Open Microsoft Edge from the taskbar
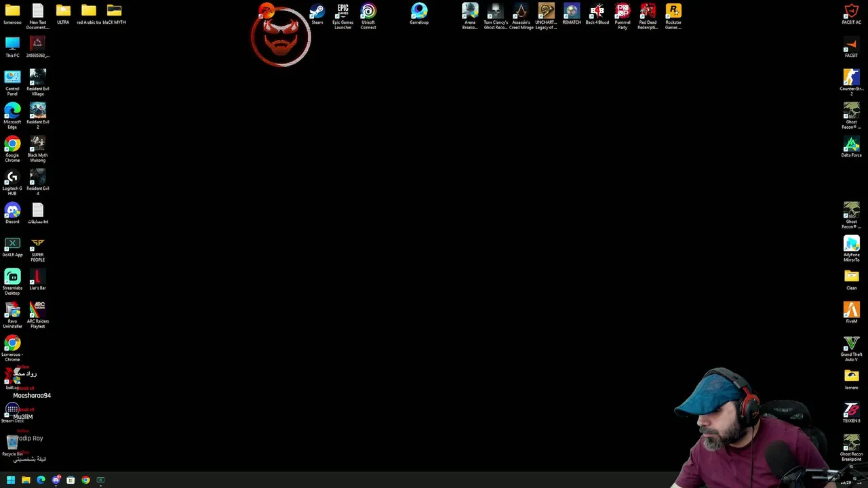Screen dimensions: 868x488 click(x=41, y=480)
